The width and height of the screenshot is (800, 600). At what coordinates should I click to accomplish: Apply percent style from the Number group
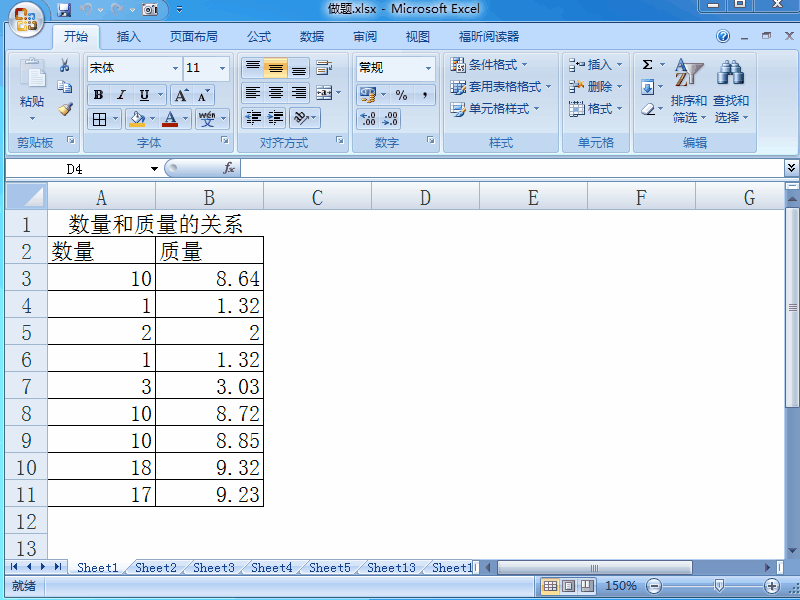click(404, 95)
